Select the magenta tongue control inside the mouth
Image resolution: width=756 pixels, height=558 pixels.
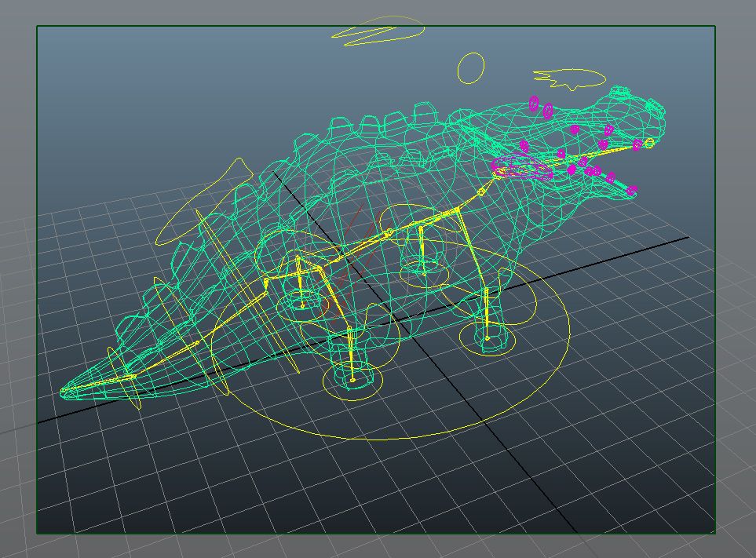click(x=522, y=167)
